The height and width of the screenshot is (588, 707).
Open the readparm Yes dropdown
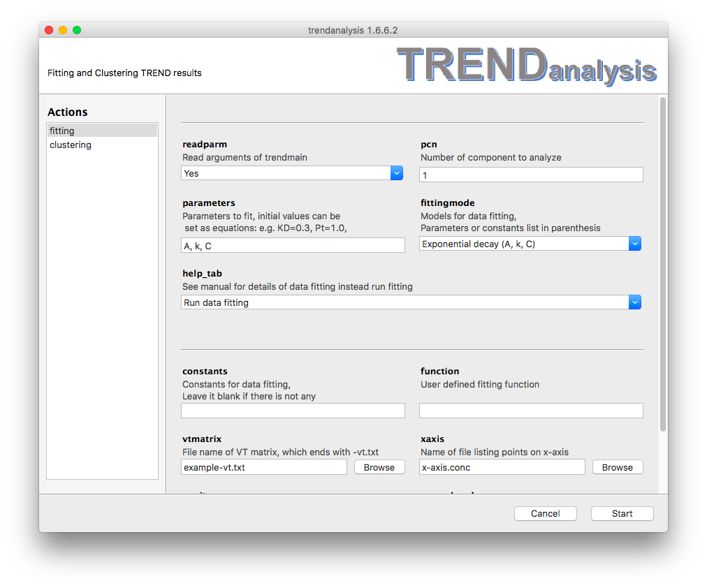pos(292,173)
